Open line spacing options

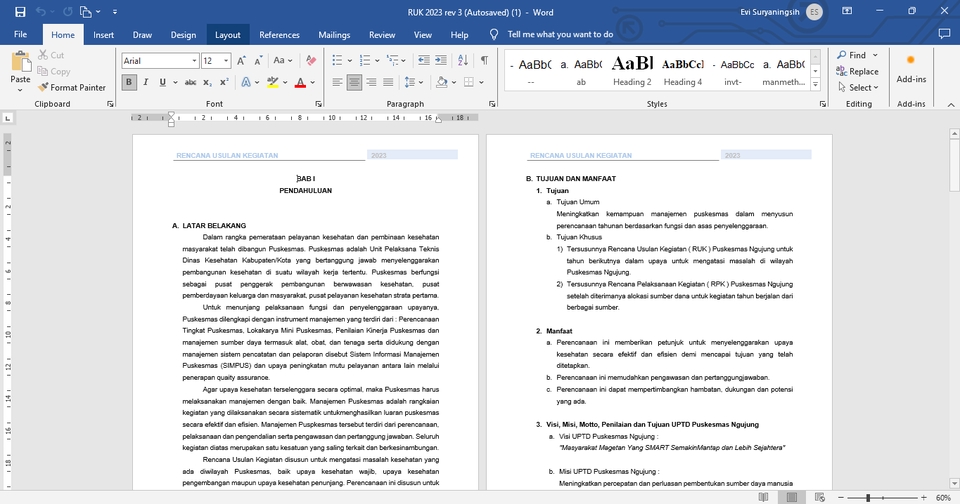point(414,82)
